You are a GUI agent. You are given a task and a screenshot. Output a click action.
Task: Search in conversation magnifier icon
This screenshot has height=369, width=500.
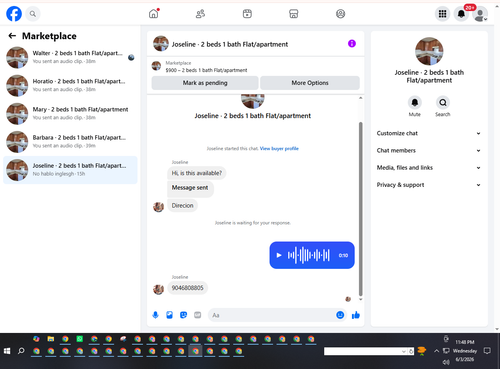(443, 103)
